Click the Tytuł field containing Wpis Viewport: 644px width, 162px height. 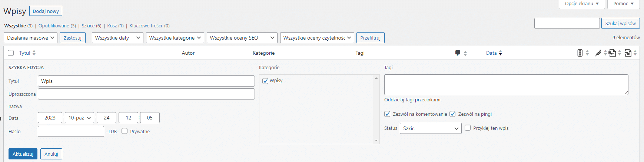pyautogui.click(x=146, y=81)
